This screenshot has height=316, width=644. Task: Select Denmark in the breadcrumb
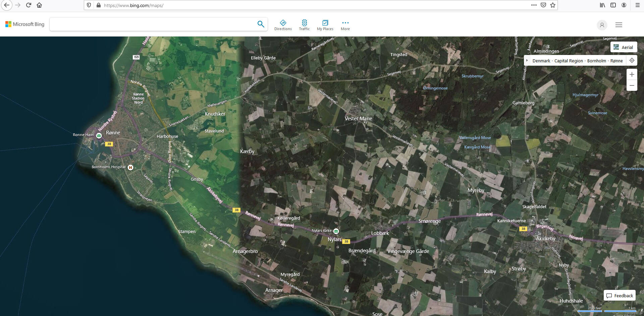[x=541, y=61]
